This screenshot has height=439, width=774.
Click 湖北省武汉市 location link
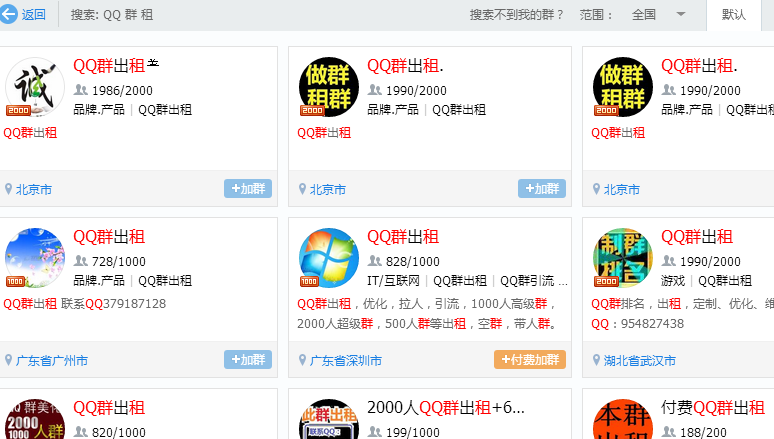tap(640, 360)
